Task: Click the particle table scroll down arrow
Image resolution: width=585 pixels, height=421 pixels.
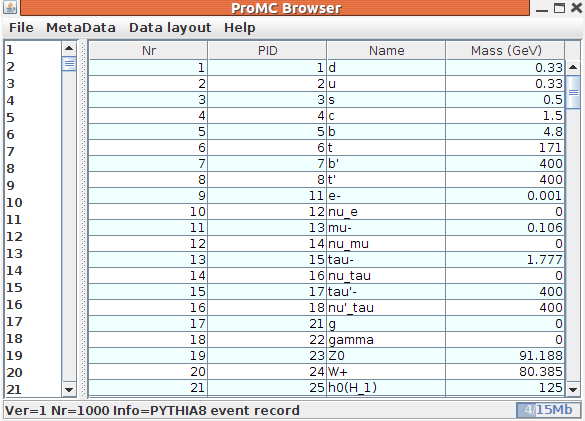Action: pyautogui.click(x=573, y=390)
